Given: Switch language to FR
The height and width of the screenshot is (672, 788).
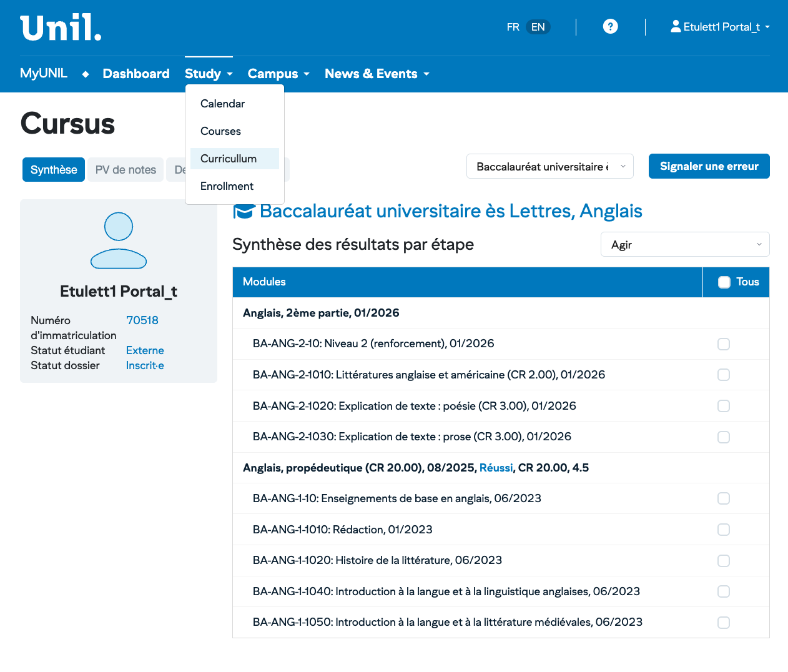Looking at the screenshot, I should coord(513,27).
